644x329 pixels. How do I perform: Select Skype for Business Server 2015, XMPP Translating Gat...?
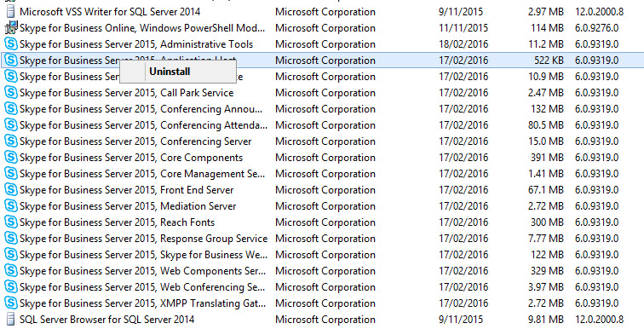tap(142, 303)
